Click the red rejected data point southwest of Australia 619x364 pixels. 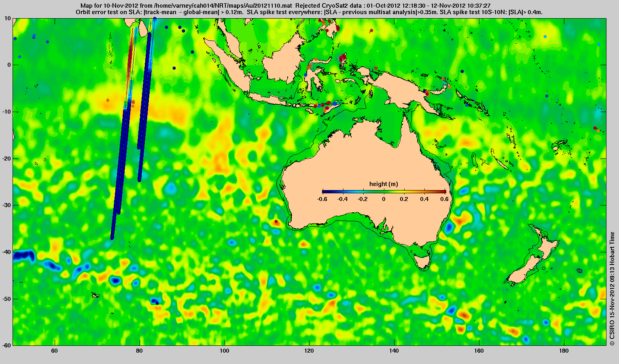[276, 222]
